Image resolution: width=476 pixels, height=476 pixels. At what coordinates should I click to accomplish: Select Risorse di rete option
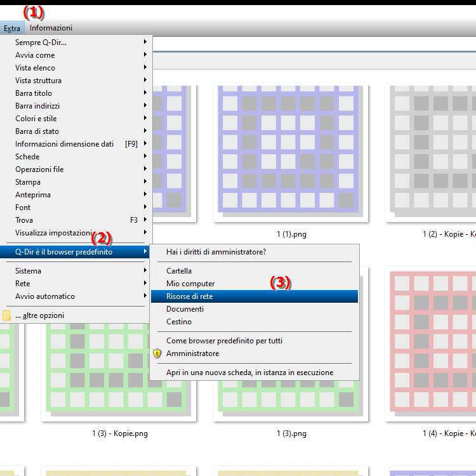pos(255,296)
